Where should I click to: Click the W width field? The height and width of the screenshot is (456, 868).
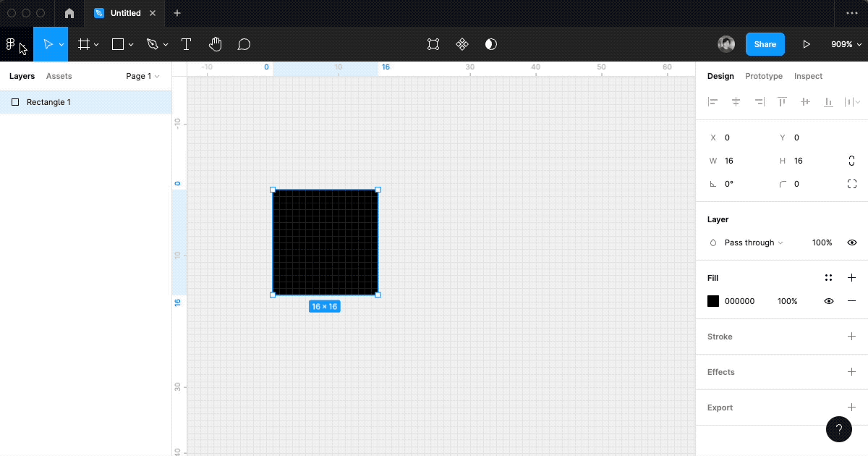(737, 161)
